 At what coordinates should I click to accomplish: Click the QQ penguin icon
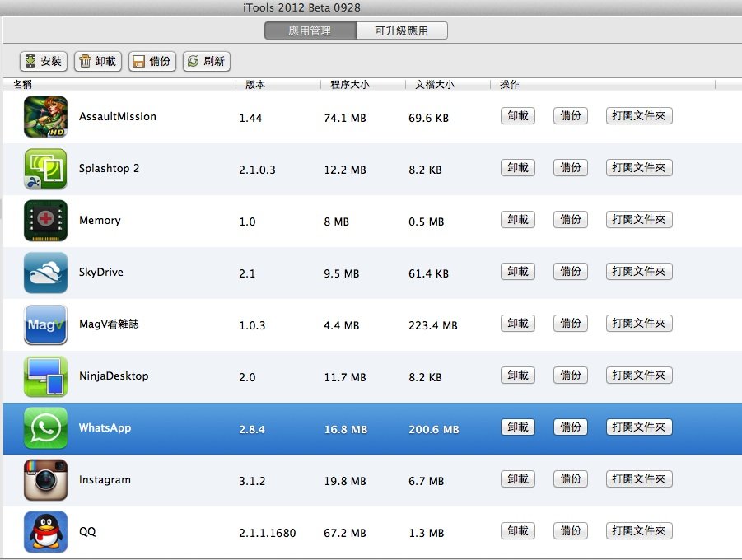[x=45, y=532]
